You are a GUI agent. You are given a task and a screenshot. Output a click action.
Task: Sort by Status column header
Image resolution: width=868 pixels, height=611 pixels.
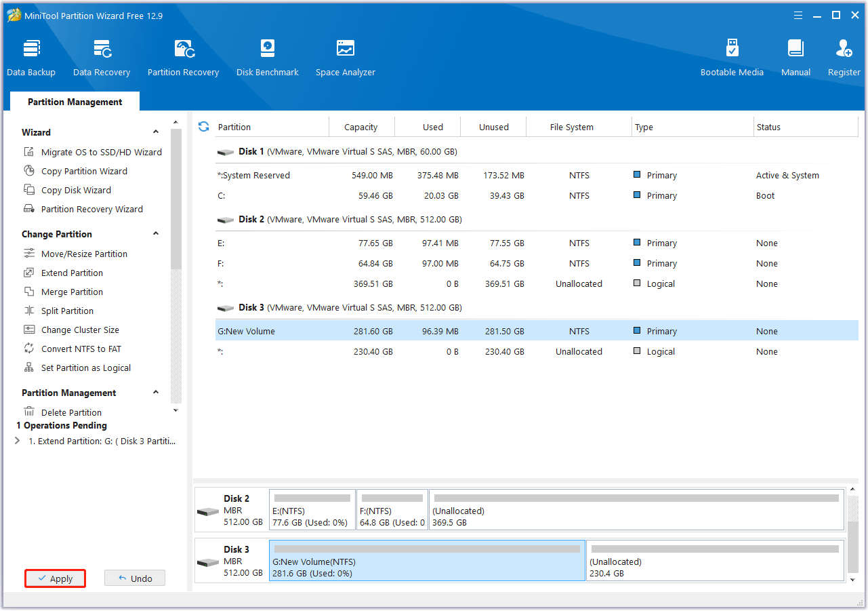click(x=806, y=127)
